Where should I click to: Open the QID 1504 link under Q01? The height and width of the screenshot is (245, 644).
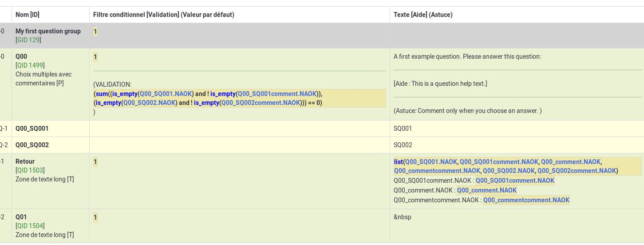(x=30, y=226)
